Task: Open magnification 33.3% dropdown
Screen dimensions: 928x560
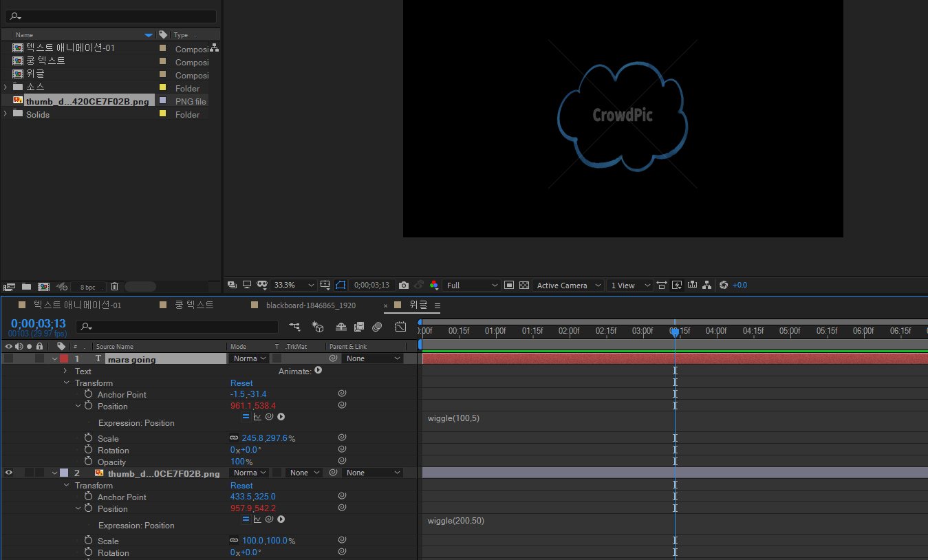Action: pos(294,285)
